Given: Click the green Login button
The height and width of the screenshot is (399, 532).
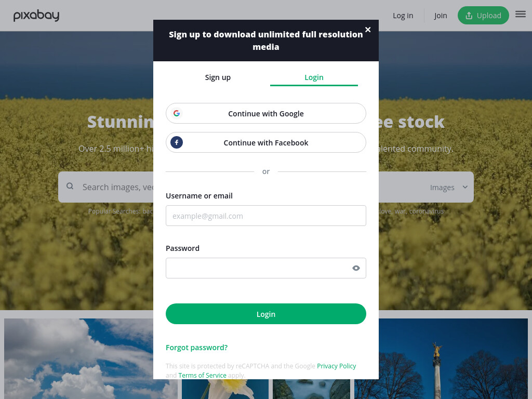Looking at the screenshot, I should pyautogui.click(x=265, y=314).
